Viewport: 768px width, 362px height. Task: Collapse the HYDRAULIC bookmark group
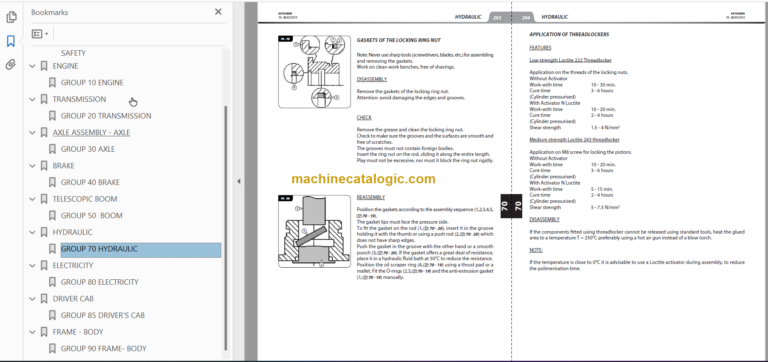coord(33,232)
